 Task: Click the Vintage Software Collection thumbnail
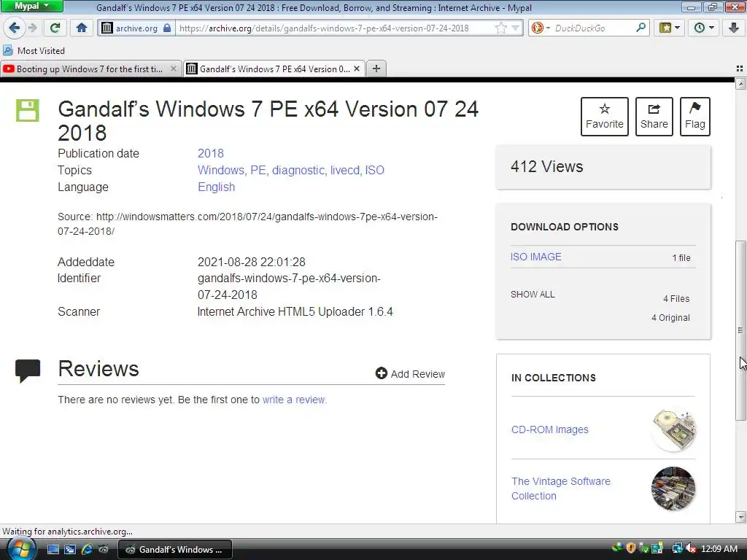tap(673, 489)
